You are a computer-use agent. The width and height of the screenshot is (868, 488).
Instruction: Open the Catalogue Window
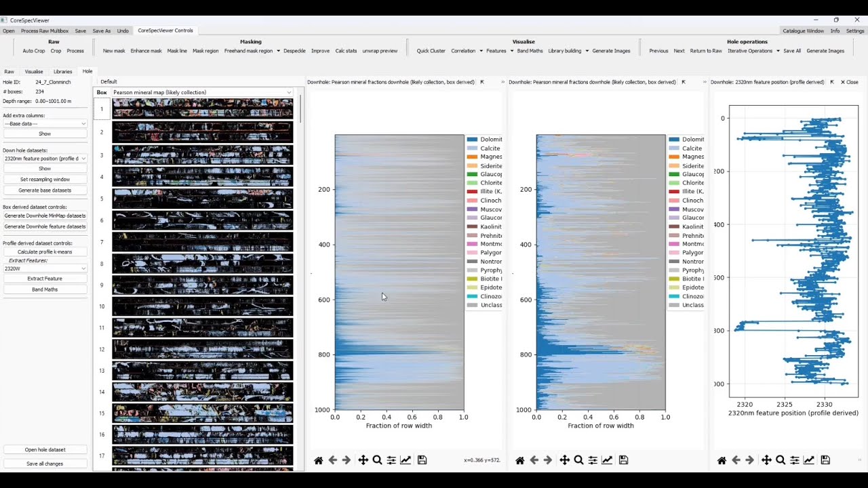point(804,30)
